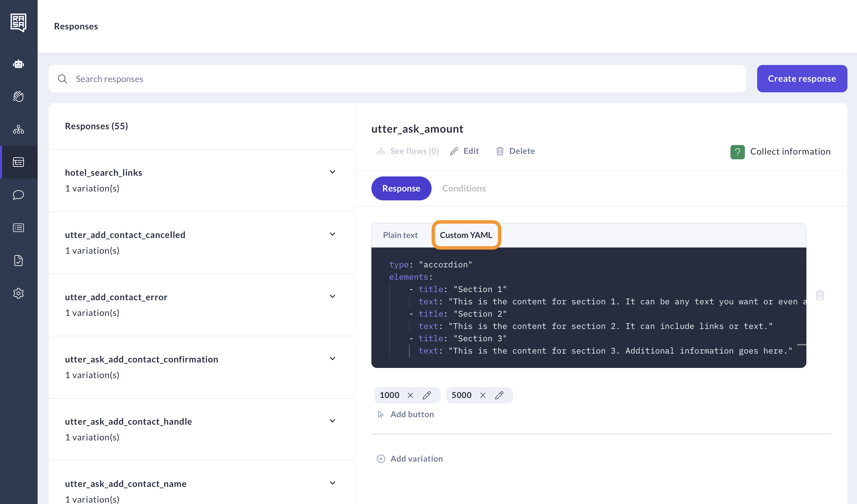Delete the YAML variation with trash icon
The width and height of the screenshot is (857, 504).
coord(820,295)
